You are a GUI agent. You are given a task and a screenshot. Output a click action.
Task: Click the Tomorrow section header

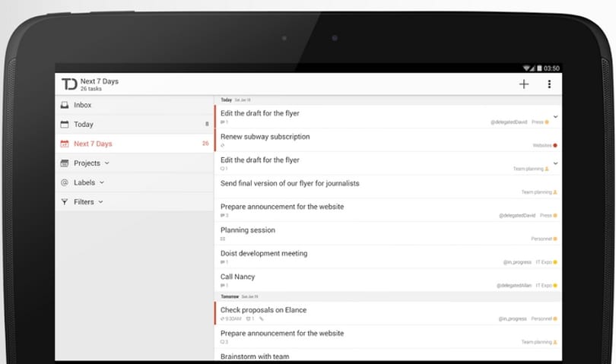click(388, 296)
